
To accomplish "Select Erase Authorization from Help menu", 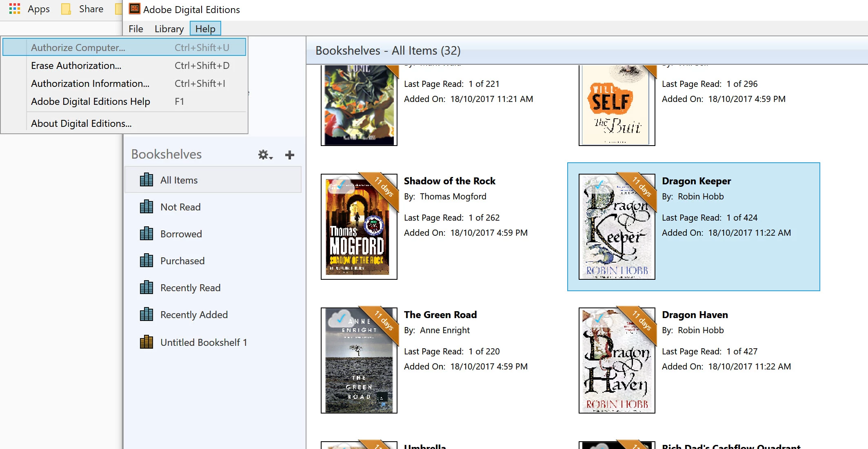I will pyautogui.click(x=76, y=66).
